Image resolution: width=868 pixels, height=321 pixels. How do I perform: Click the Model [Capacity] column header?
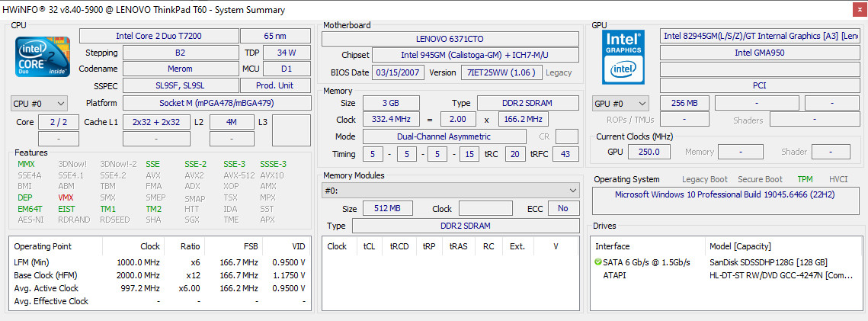(x=784, y=247)
